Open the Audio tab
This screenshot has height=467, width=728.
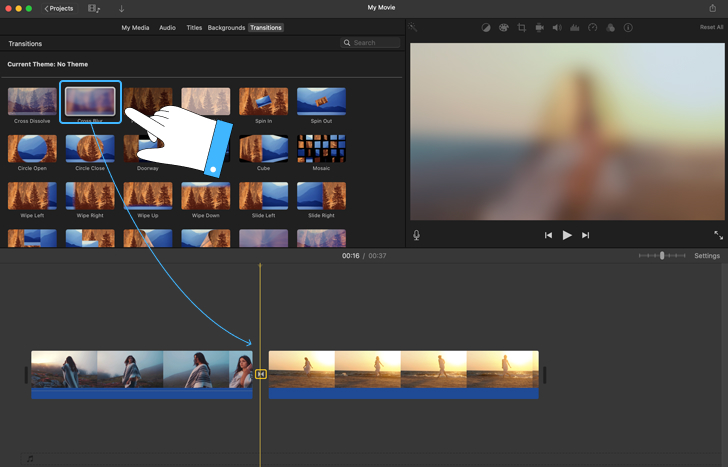[167, 28]
